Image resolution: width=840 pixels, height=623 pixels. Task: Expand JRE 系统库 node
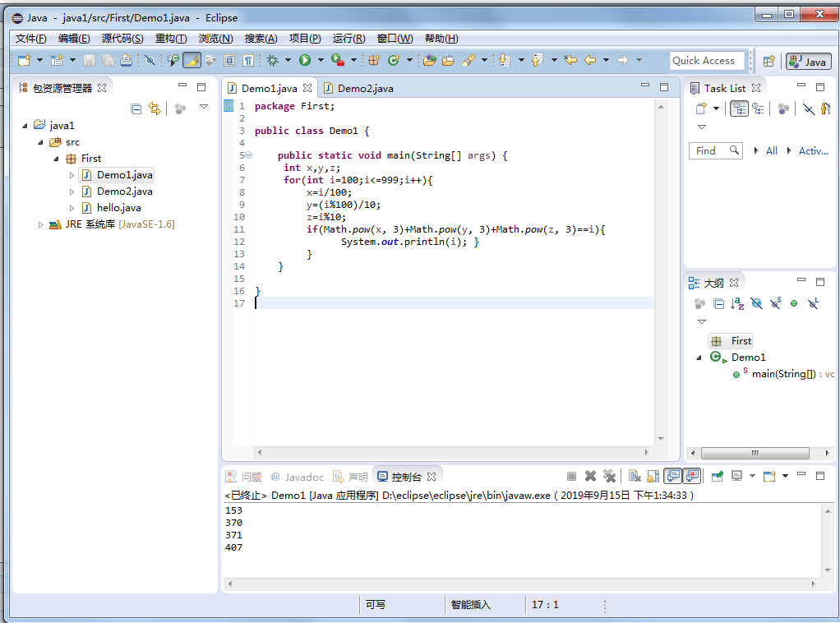pyautogui.click(x=40, y=225)
